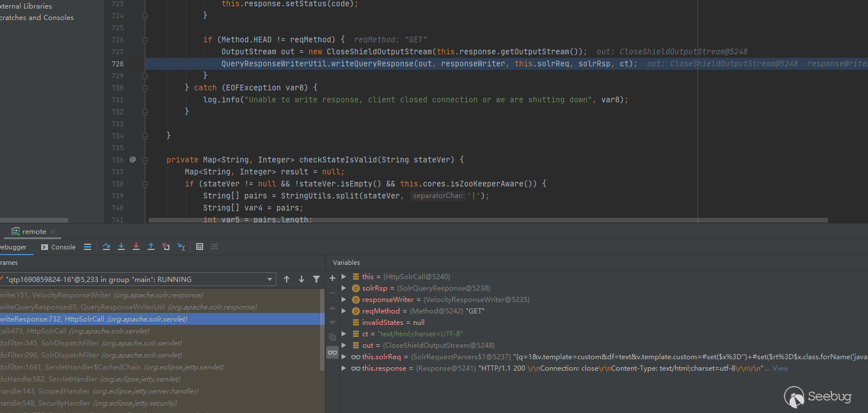868x413 pixels.
Task: Click the Run to Cursor icon
Action: (x=181, y=247)
